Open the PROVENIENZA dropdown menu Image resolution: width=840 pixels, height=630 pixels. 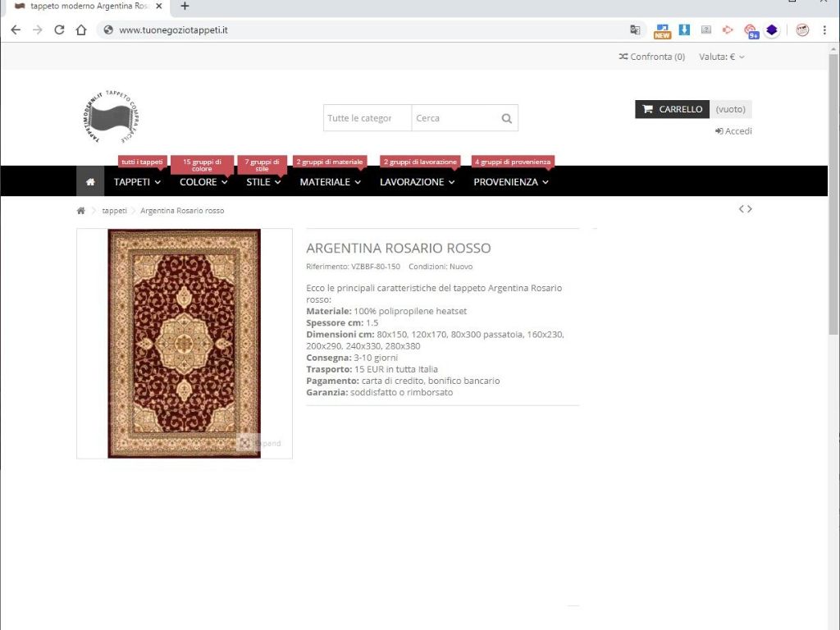tap(511, 182)
